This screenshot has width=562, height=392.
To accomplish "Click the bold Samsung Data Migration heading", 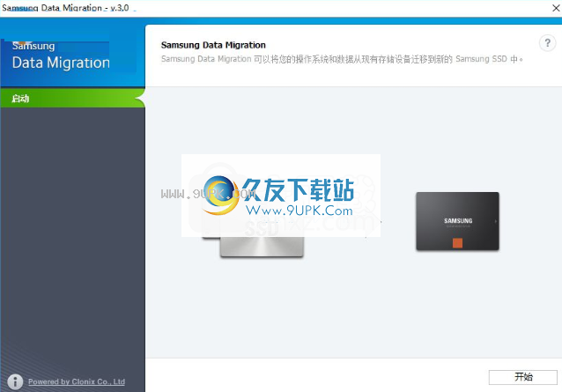I will pyautogui.click(x=213, y=45).
